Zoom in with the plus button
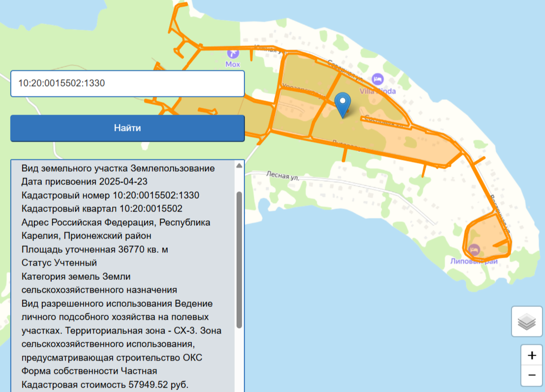Image resolution: width=545 pixels, height=392 pixels. (532, 355)
